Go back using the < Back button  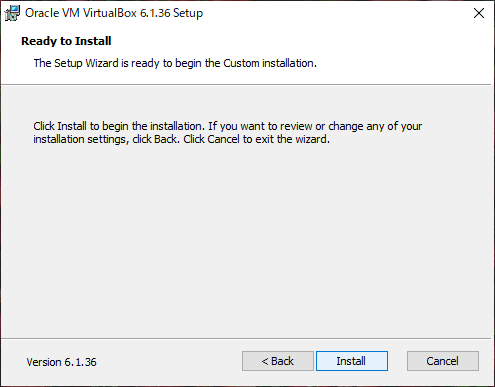(278, 361)
